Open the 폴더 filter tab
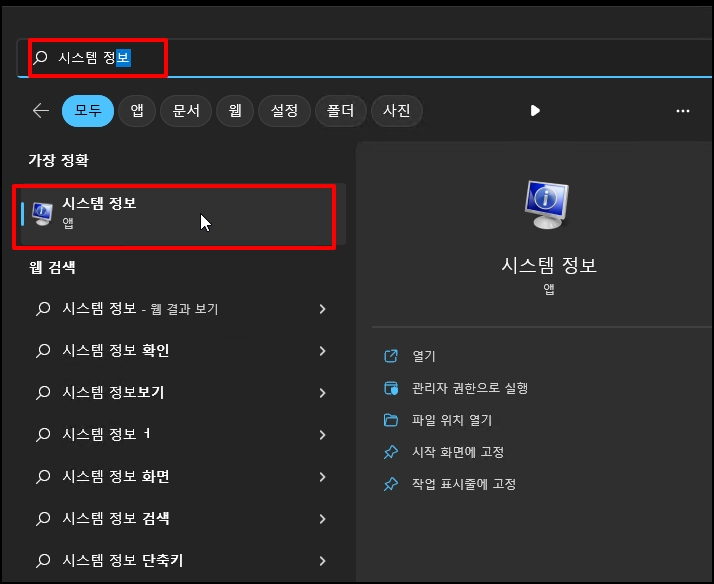The height and width of the screenshot is (584, 714). 341,111
